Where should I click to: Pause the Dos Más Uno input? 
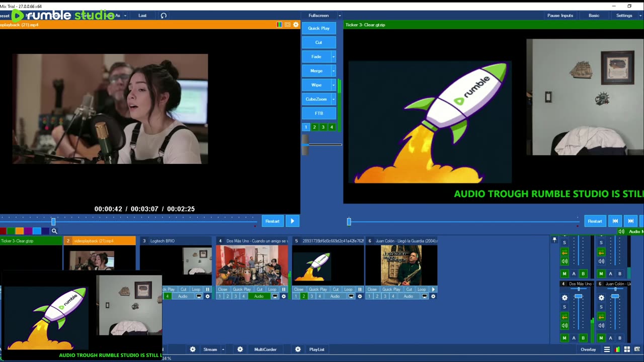click(x=284, y=290)
